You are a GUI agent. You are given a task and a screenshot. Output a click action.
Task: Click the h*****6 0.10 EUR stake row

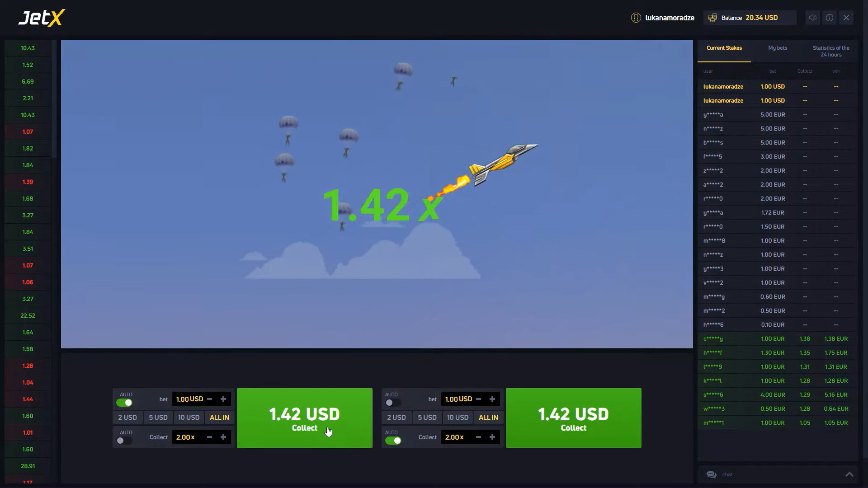(x=778, y=324)
